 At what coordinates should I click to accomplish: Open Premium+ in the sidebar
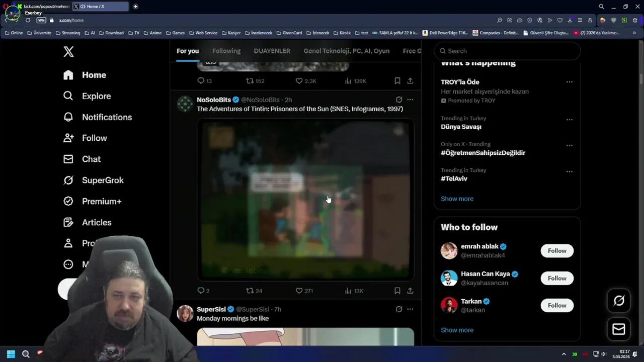coord(92,202)
